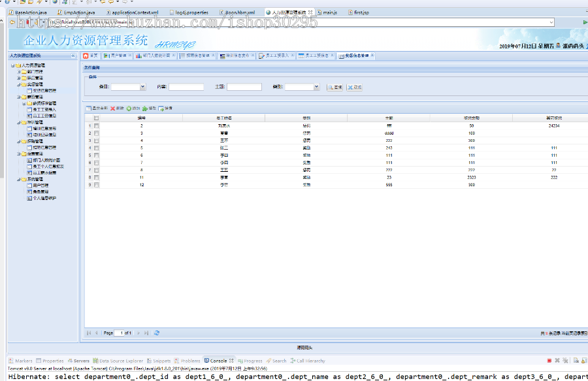This screenshot has height=381, width=588.
Task: Click the 显示全部 button above the grid
Action: pyautogui.click(x=100, y=108)
